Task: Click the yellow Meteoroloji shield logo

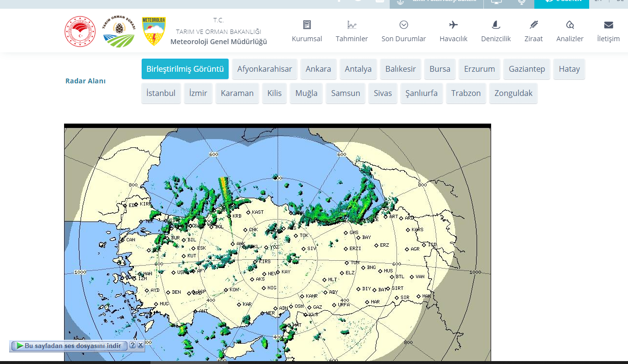Action: [x=153, y=32]
